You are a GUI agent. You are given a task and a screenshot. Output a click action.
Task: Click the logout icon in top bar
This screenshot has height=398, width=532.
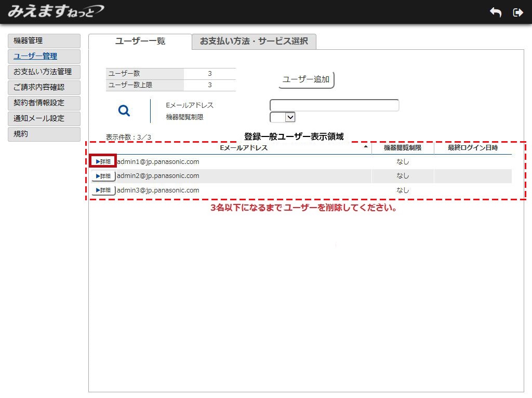click(x=517, y=12)
